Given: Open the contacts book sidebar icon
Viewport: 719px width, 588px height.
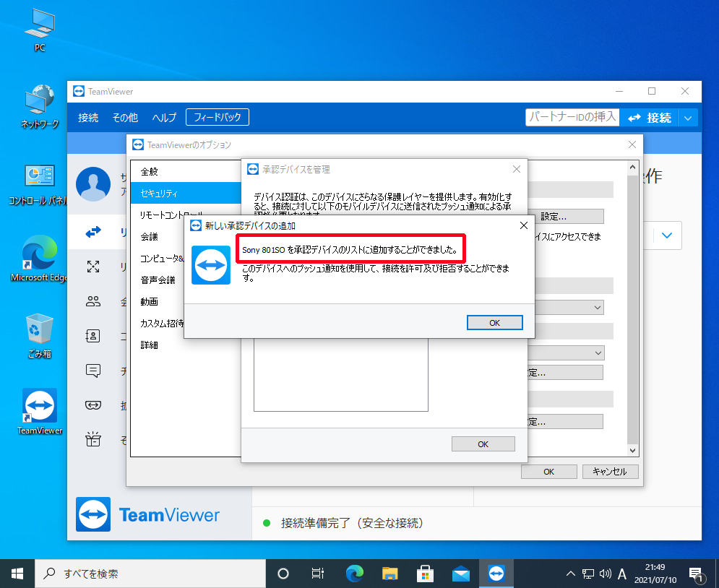Looking at the screenshot, I should 93,336.
